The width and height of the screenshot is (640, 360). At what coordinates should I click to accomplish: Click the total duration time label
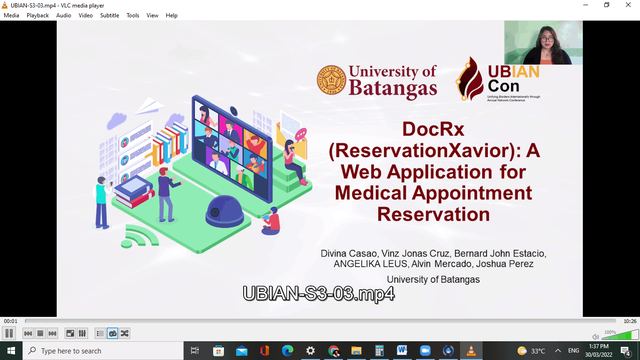point(630,321)
